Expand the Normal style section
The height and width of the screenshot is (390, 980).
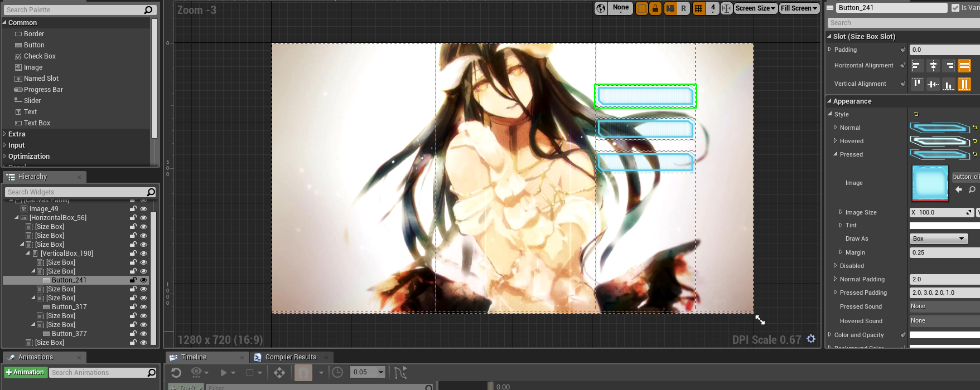pos(835,128)
